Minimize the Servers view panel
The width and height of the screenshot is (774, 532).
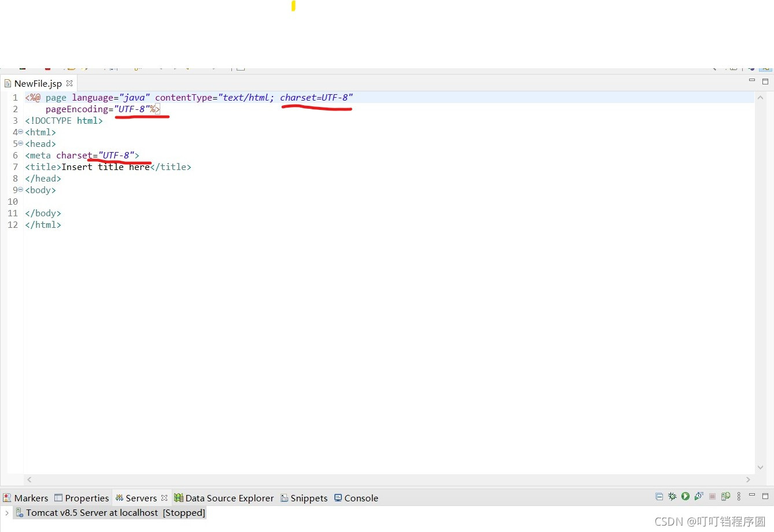pyautogui.click(x=752, y=496)
